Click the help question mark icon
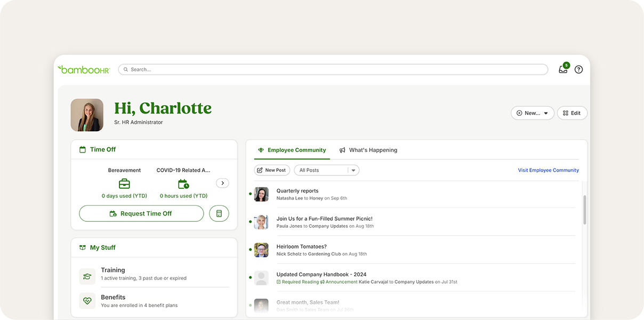644x320 pixels. 578,69
